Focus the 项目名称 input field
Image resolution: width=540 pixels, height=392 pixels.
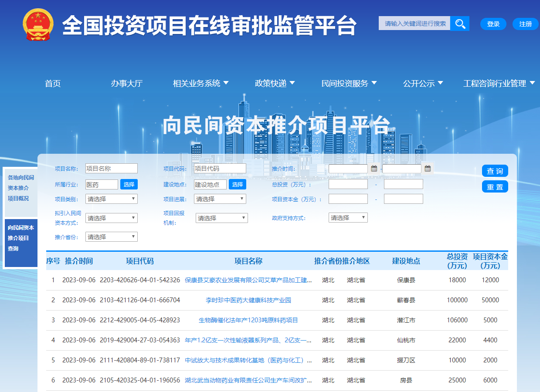coord(112,169)
